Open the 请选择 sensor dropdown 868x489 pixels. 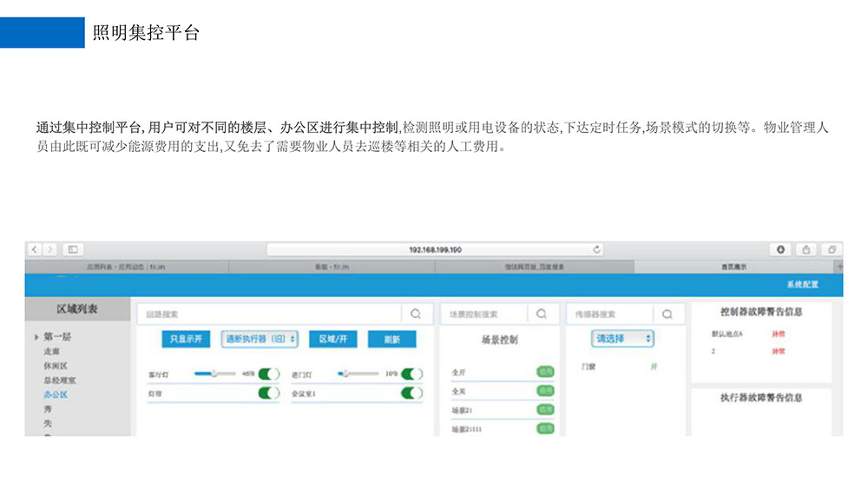(622, 339)
